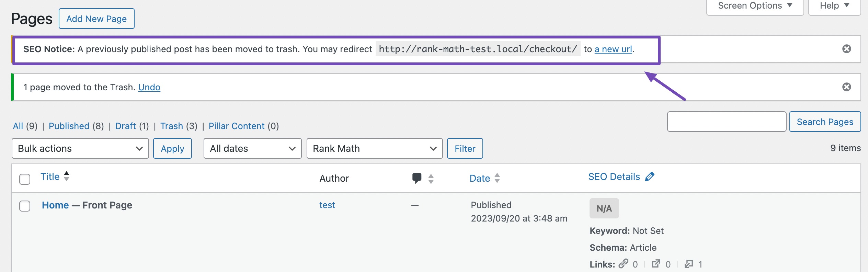The image size is (868, 272).
Task: Sort pages by the Title column header
Action: pos(50,177)
